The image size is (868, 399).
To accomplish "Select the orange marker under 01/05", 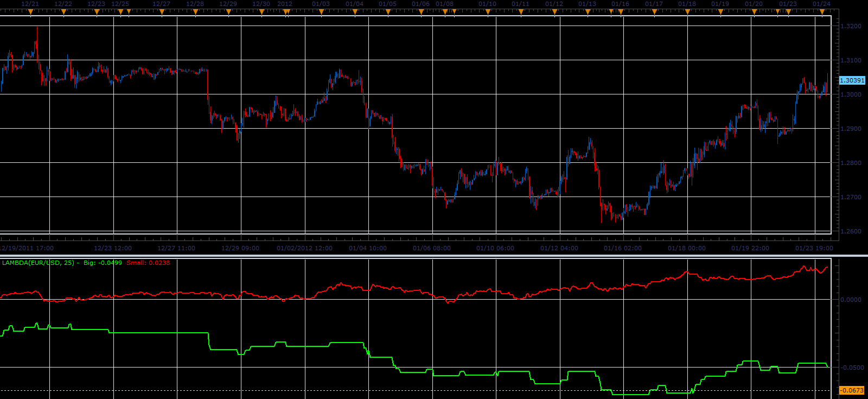I will tap(387, 11).
